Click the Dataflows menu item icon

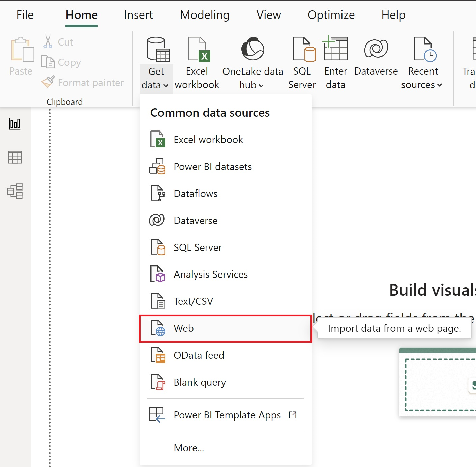coord(157,193)
